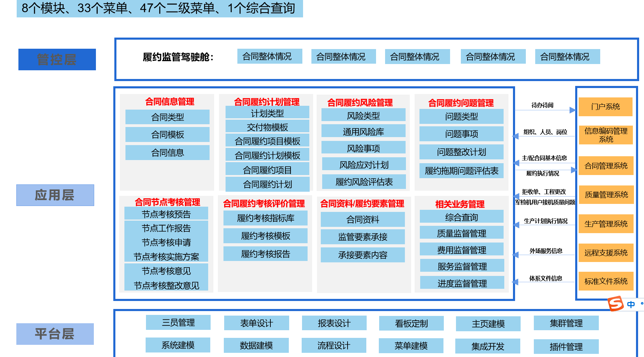The image size is (644, 357).
Task: Select the 流程设计 platform box
Action: click(x=334, y=345)
